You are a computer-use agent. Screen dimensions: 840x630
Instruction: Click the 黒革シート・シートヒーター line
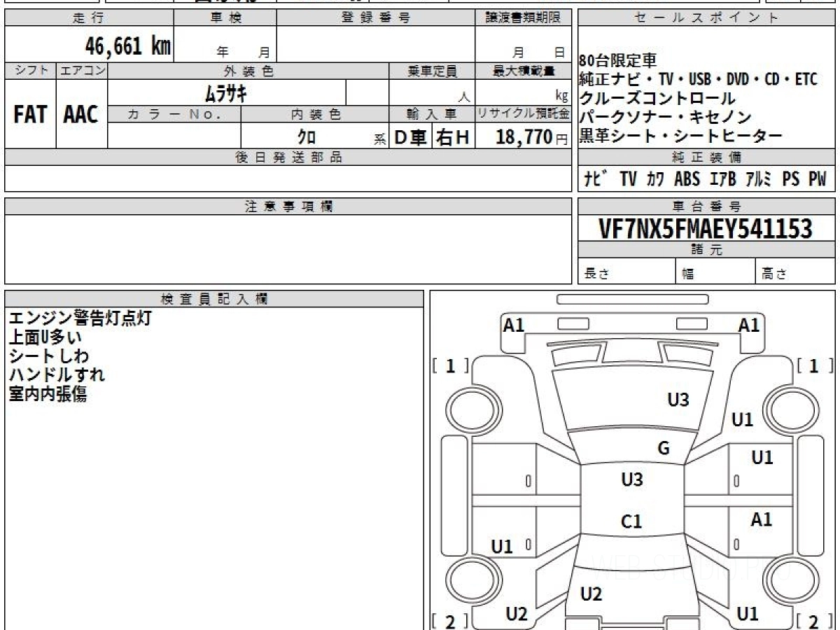(680, 136)
